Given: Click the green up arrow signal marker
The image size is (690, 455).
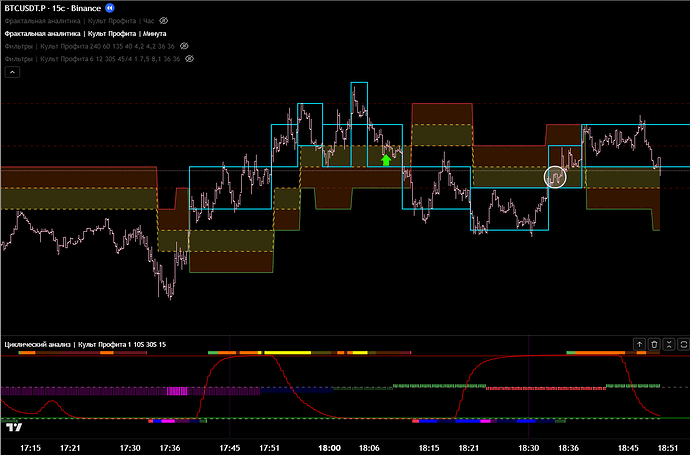Looking at the screenshot, I should 386,158.
